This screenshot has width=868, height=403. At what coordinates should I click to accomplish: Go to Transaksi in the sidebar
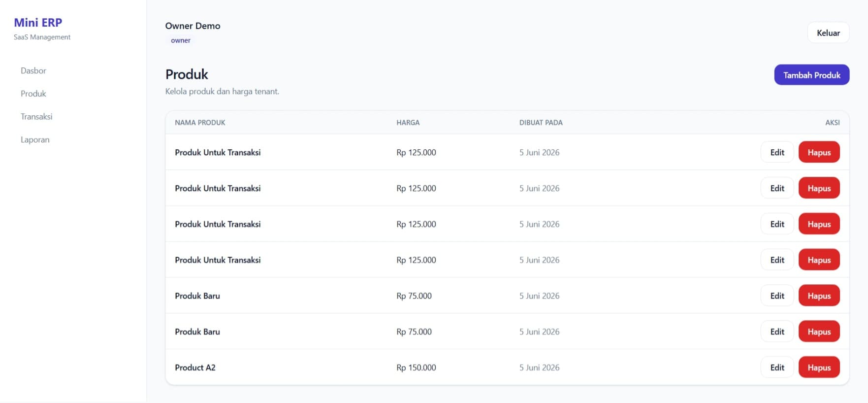[x=36, y=117]
